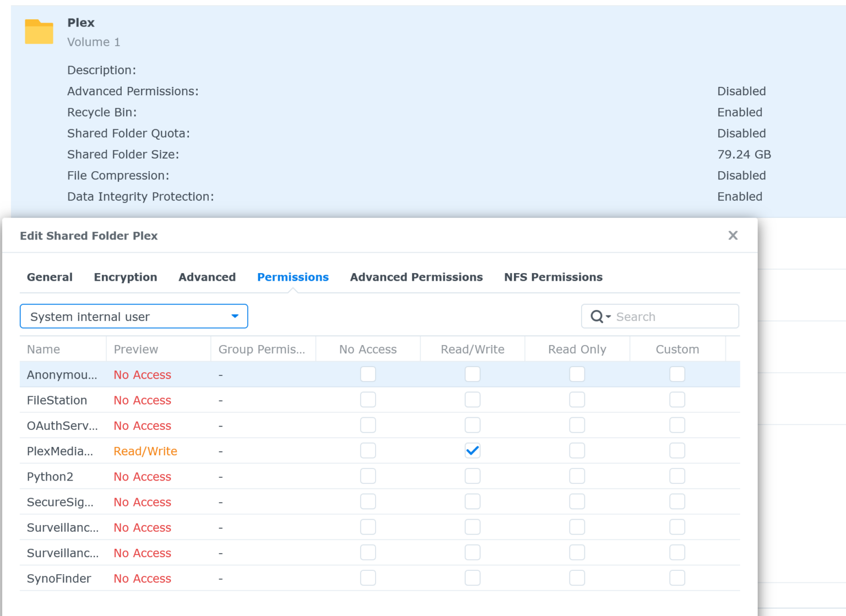The height and width of the screenshot is (616, 846).
Task: Select the SynoFinder user name
Action: coord(59,579)
